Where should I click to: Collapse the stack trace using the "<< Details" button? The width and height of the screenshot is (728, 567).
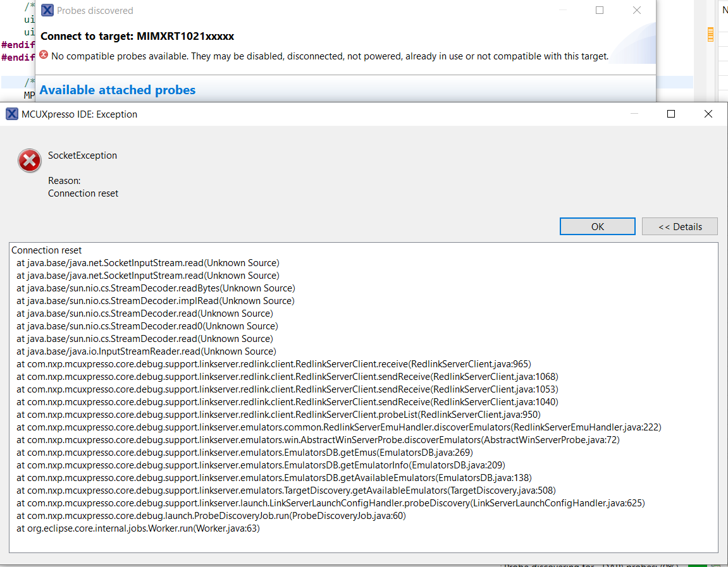pyautogui.click(x=679, y=226)
